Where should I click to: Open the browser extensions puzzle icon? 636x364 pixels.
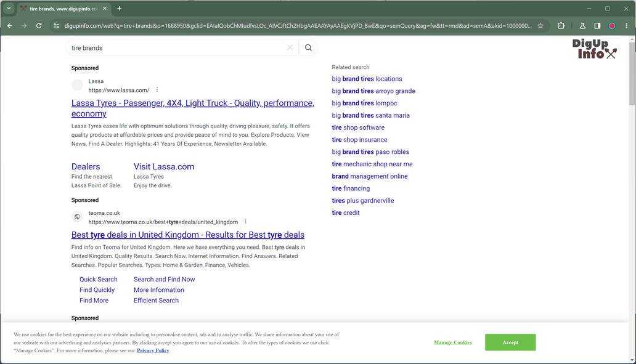[x=561, y=26]
